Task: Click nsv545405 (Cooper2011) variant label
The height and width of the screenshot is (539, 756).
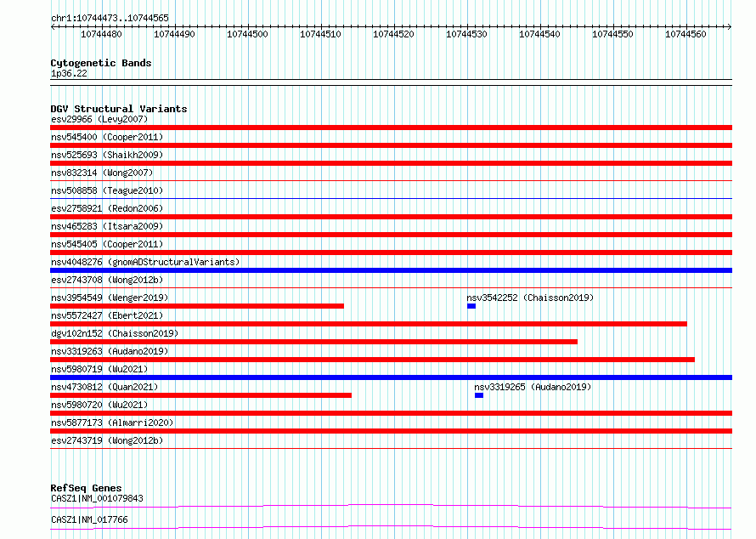Action: [107, 244]
